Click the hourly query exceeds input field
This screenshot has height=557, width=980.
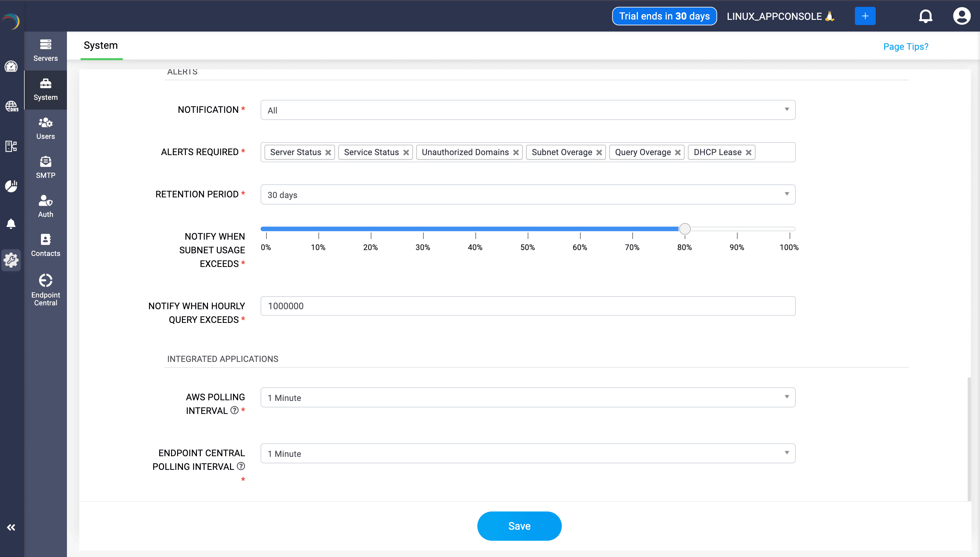click(527, 306)
